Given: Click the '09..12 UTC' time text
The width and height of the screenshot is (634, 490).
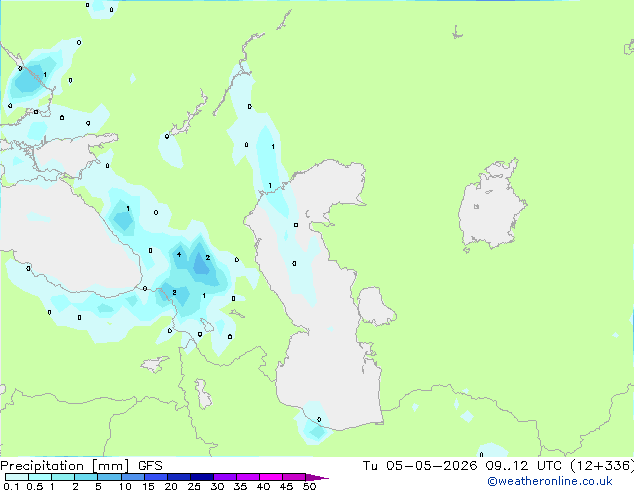Looking at the screenshot, I should 523,466.
